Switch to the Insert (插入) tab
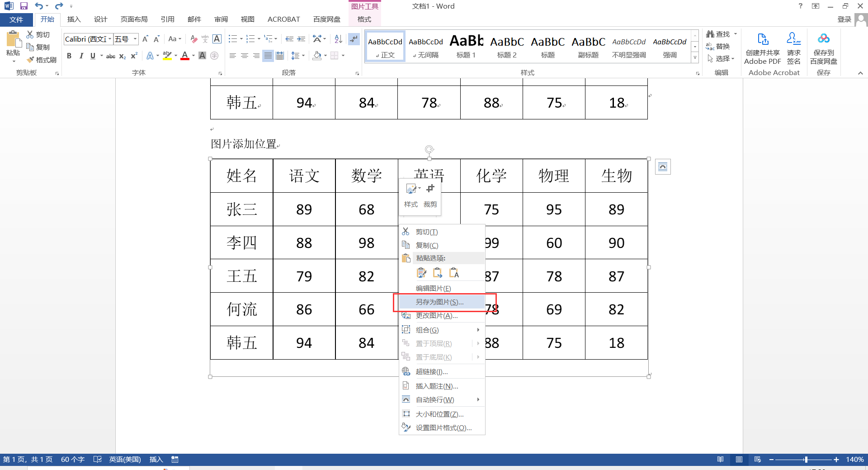This screenshot has height=470, width=868. 74,19
